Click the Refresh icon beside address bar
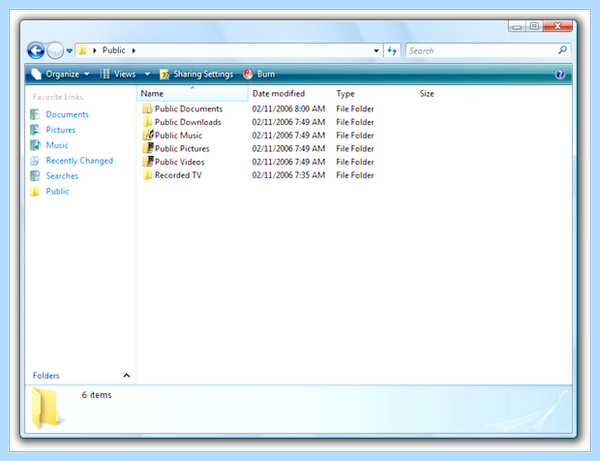Image resolution: width=600 pixels, height=461 pixels. pyautogui.click(x=392, y=50)
